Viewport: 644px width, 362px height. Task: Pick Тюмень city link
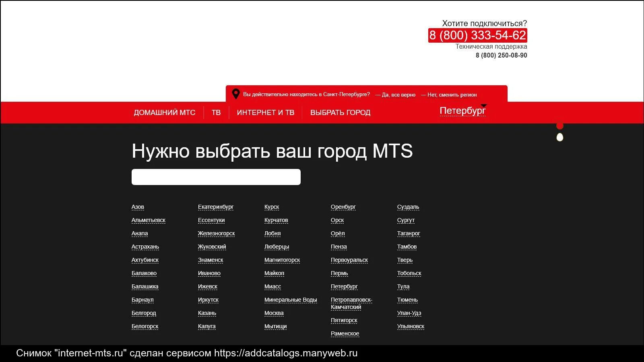[x=407, y=300]
